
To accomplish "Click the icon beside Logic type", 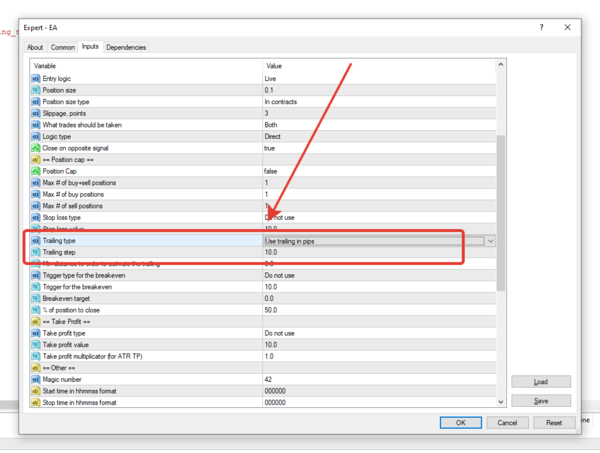I will [x=36, y=137].
